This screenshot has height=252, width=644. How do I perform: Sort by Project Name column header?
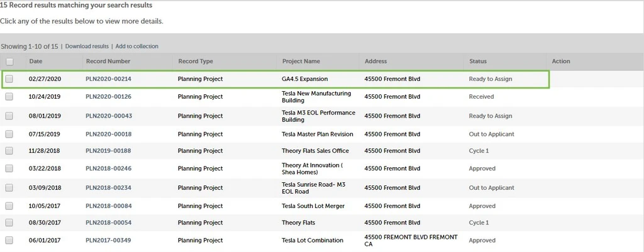point(301,61)
